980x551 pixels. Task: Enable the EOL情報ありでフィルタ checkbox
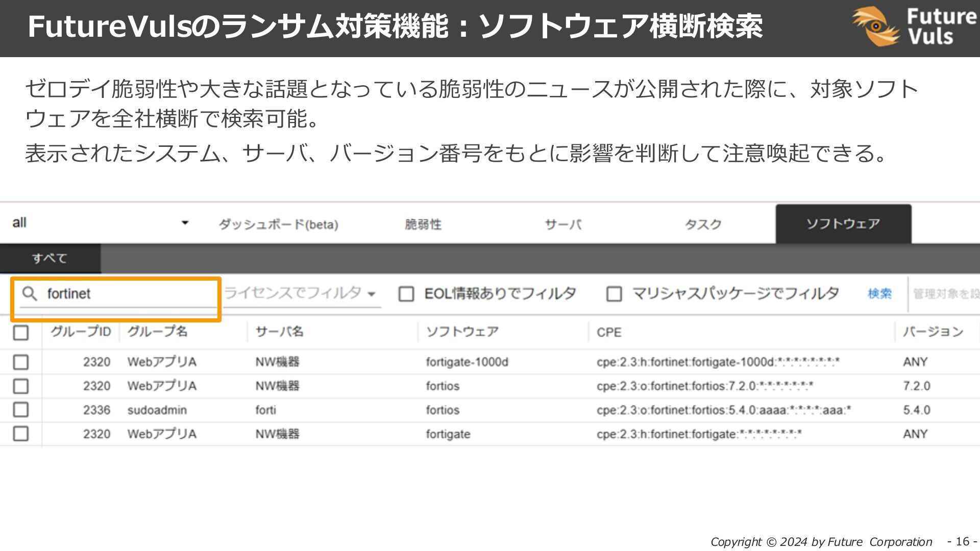pyautogui.click(x=406, y=294)
